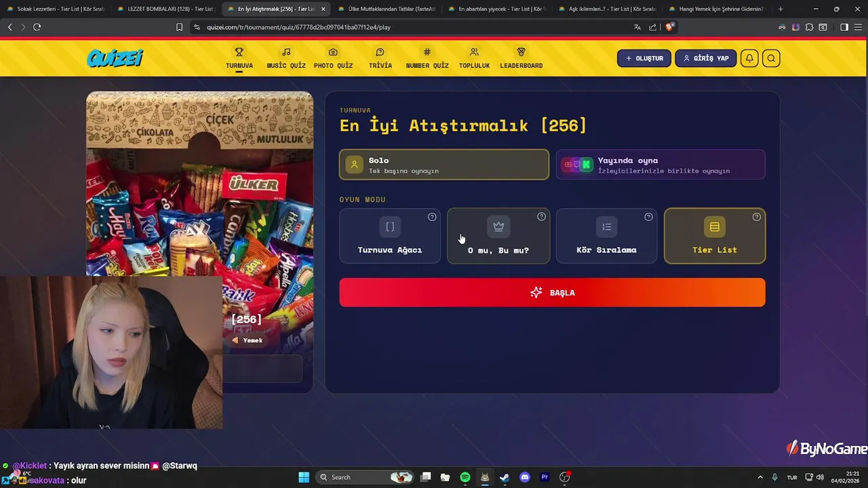The height and width of the screenshot is (488, 868).
Task: Go to Number Quiz section
Action: point(427,58)
